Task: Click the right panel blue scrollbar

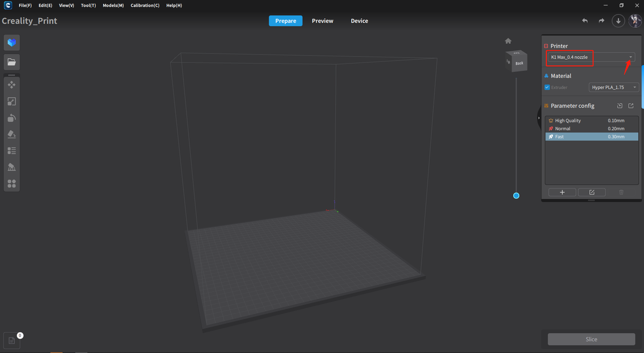Action: (x=642, y=86)
